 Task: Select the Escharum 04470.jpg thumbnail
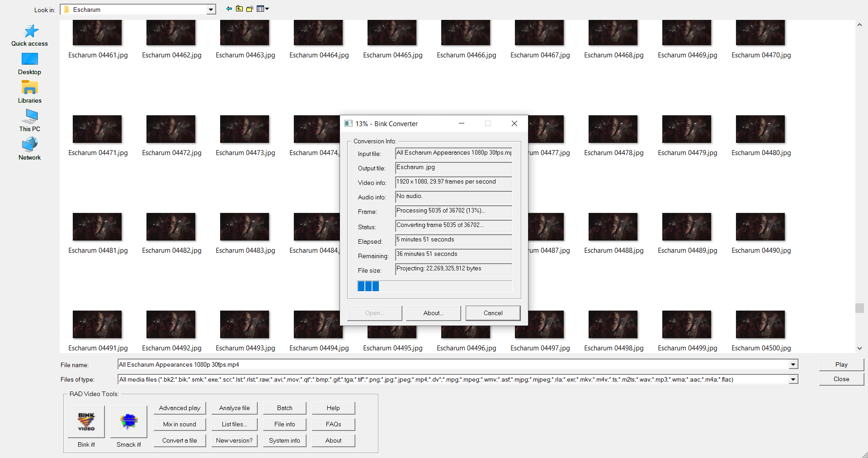point(760,33)
